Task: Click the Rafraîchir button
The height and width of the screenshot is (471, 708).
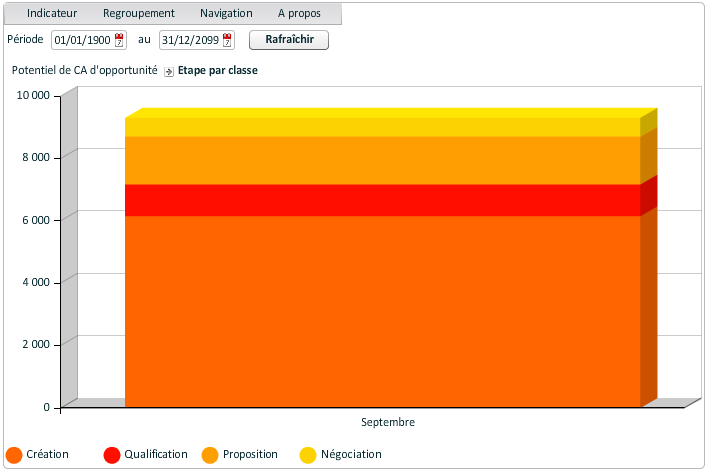Action: [289, 40]
